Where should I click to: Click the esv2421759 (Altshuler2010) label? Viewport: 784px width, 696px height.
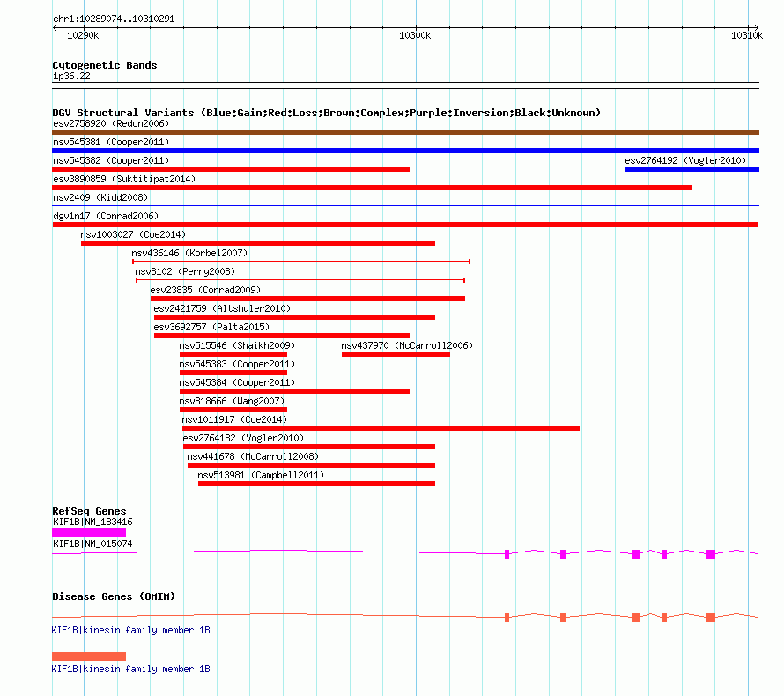[222, 308]
